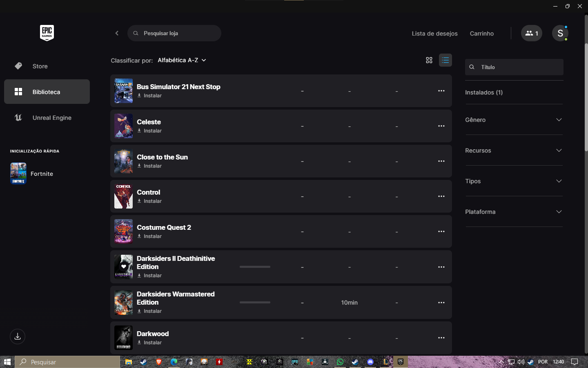588x368 pixels.
Task: Click Darksiders Warmastered progress bar
Action: pos(255,303)
